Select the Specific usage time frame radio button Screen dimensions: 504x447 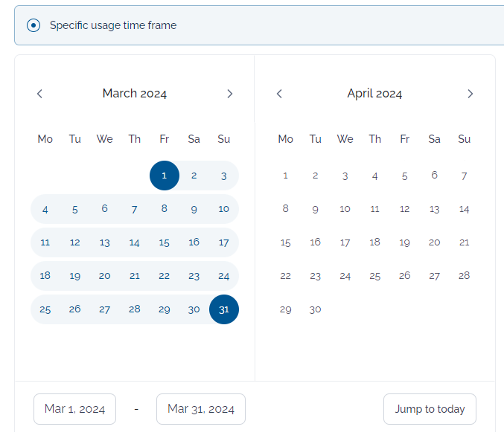(x=34, y=25)
